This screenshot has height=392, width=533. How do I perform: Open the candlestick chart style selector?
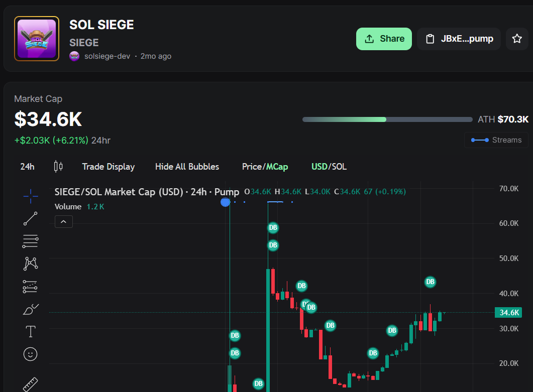(x=58, y=167)
